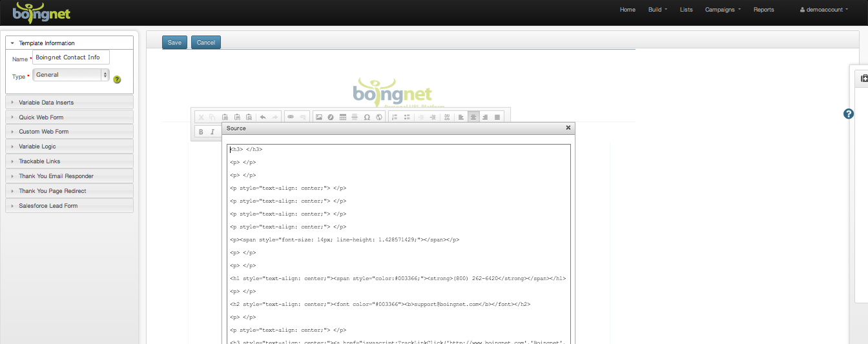Click Paste from Word icon
The image size is (868, 344).
249,117
